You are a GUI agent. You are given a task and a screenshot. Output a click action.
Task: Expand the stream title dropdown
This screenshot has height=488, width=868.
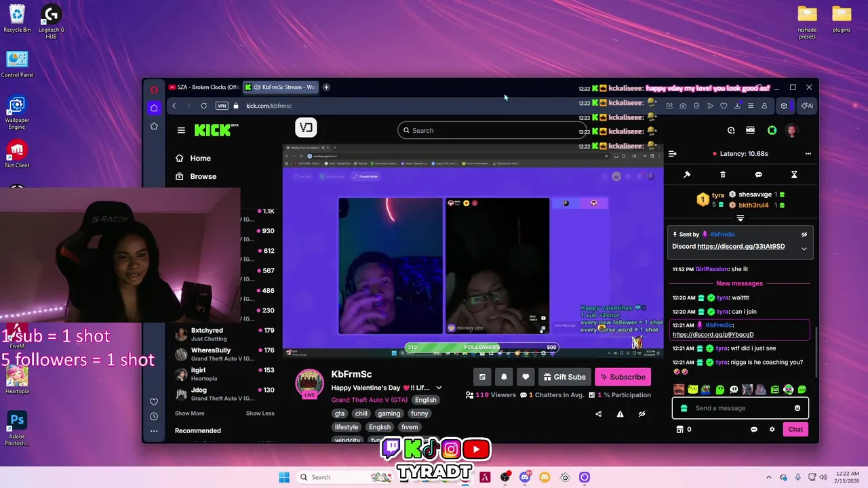[x=439, y=388]
